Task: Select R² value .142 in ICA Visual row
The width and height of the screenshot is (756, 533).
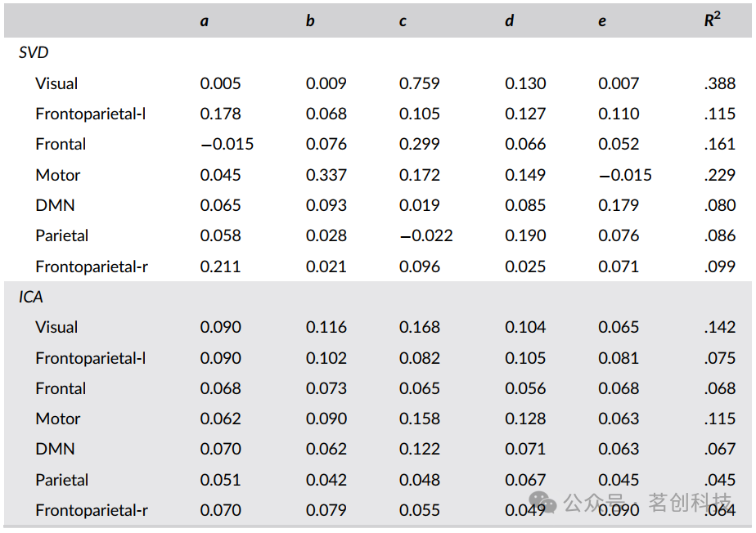Action: 720,327
